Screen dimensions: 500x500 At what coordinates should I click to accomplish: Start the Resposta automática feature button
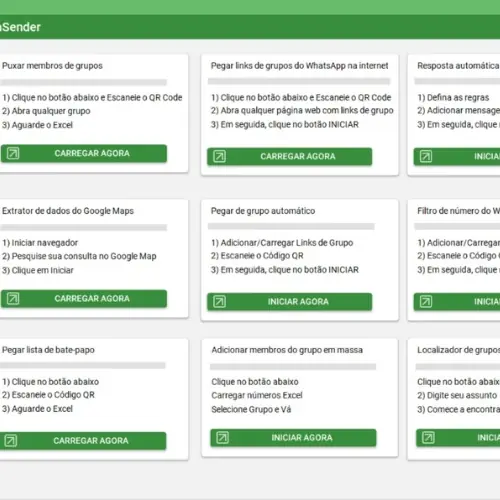457,156
